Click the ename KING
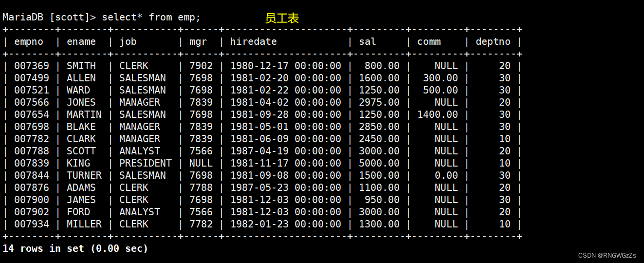The width and height of the screenshot is (644, 263). click(78, 163)
